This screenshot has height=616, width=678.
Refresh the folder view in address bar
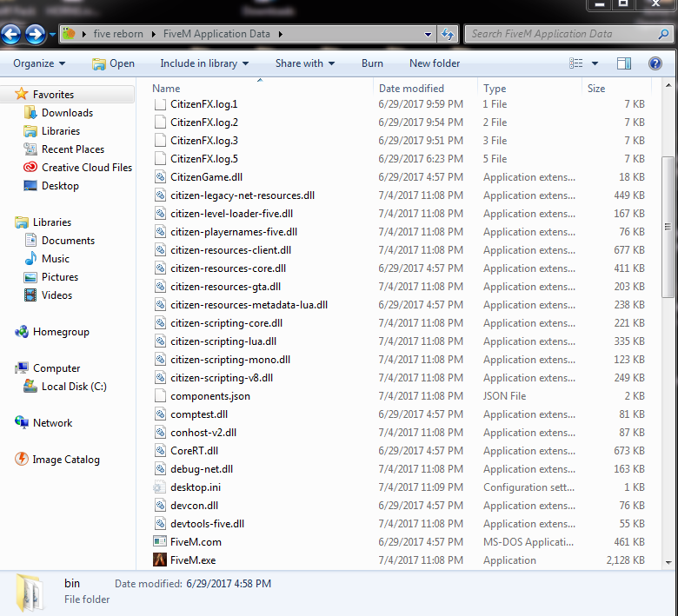[x=448, y=34]
